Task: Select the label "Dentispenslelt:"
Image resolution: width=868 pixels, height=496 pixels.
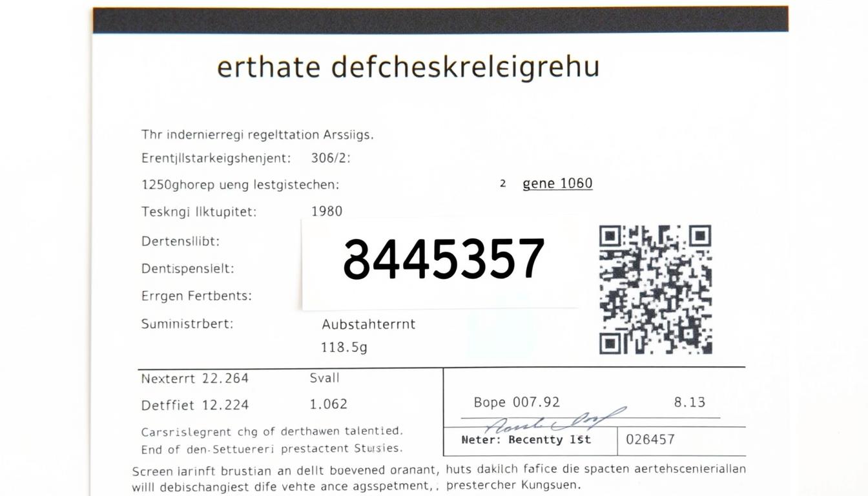Action: point(188,269)
